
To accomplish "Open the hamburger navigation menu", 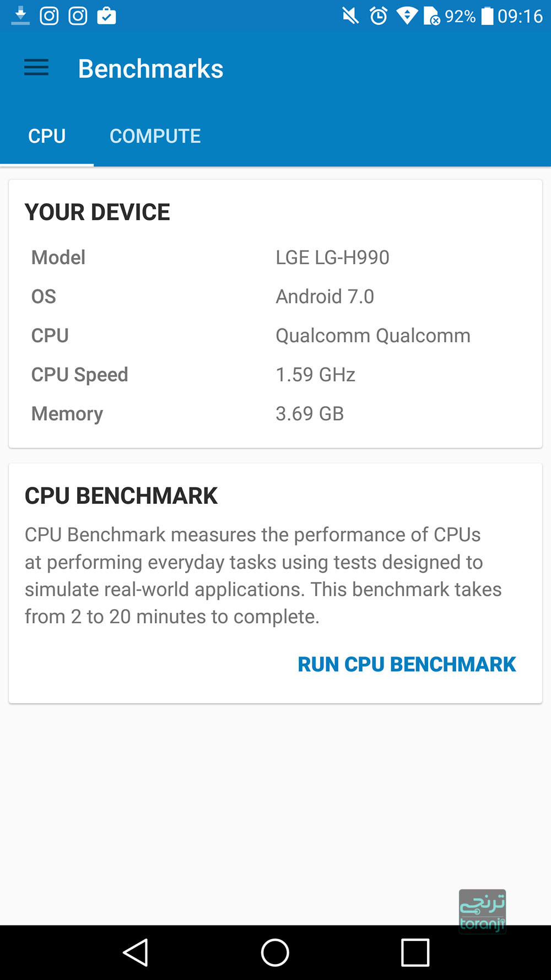I will click(36, 68).
